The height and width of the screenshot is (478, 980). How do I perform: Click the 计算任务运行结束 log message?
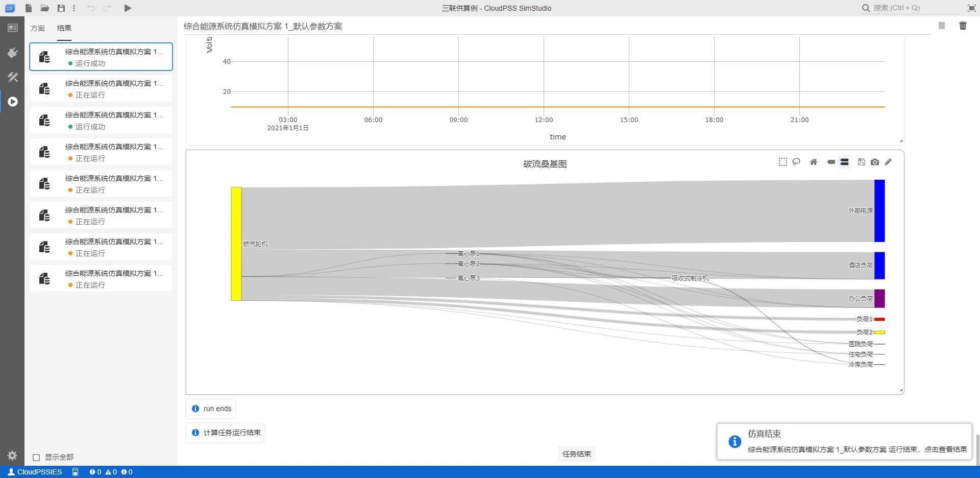[225, 433]
